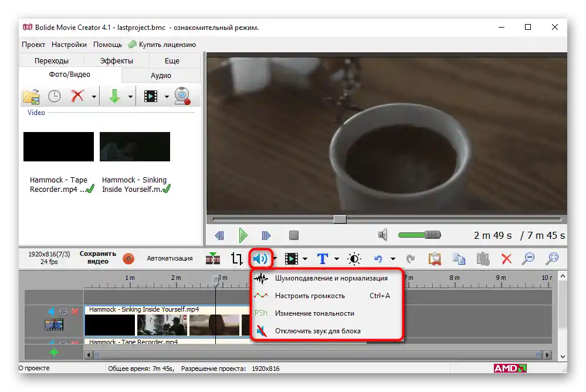Toggle the preview player mute speaker
The width and height of the screenshot is (586, 392).
coord(382,235)
